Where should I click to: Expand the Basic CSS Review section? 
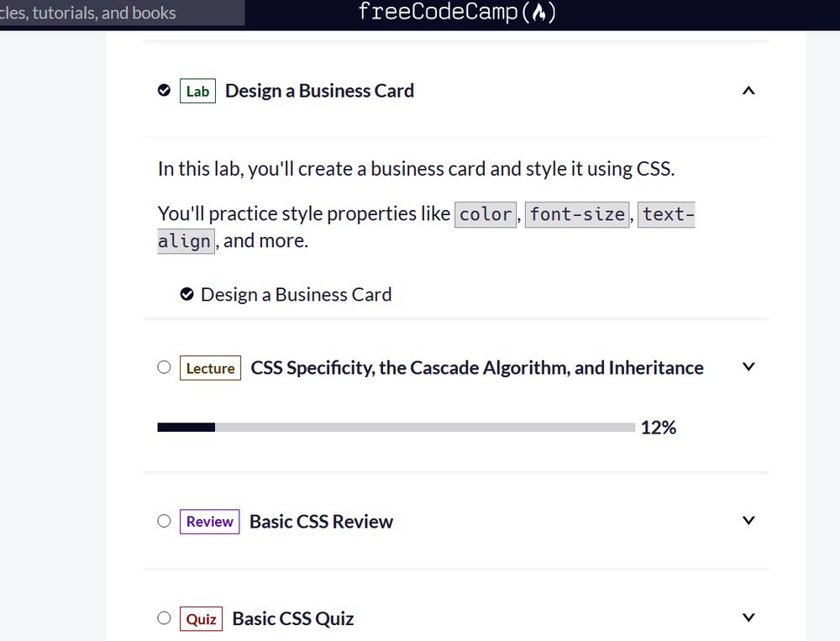click(748, 520)
